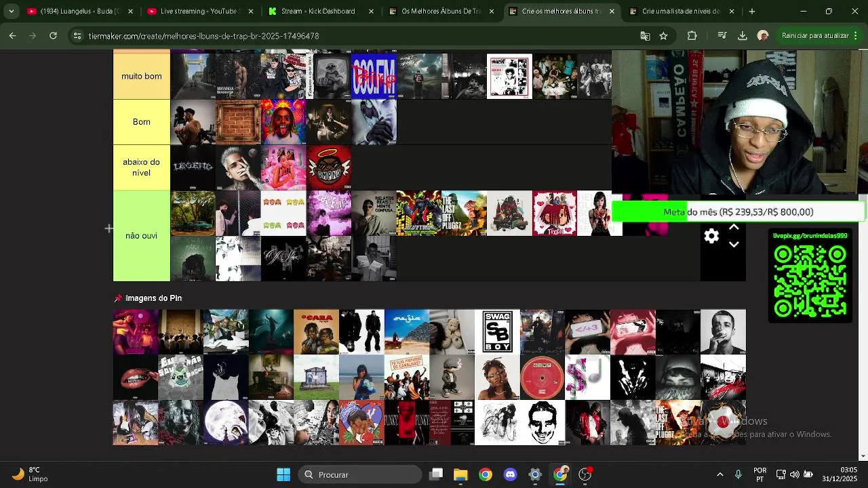Click the Bom tier label
The image size is (868, 488).
tap(142, 122)
